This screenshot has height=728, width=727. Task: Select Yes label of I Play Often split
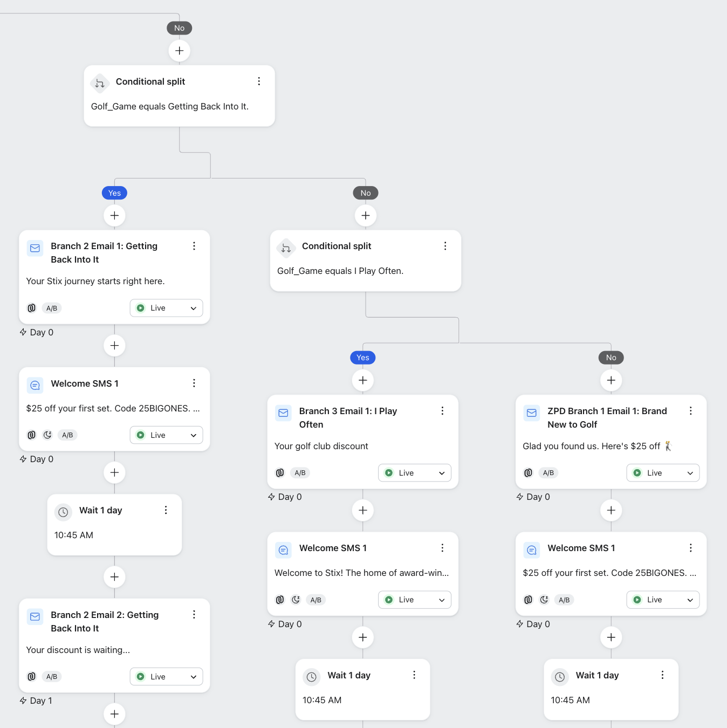click(x=363, y=358)
